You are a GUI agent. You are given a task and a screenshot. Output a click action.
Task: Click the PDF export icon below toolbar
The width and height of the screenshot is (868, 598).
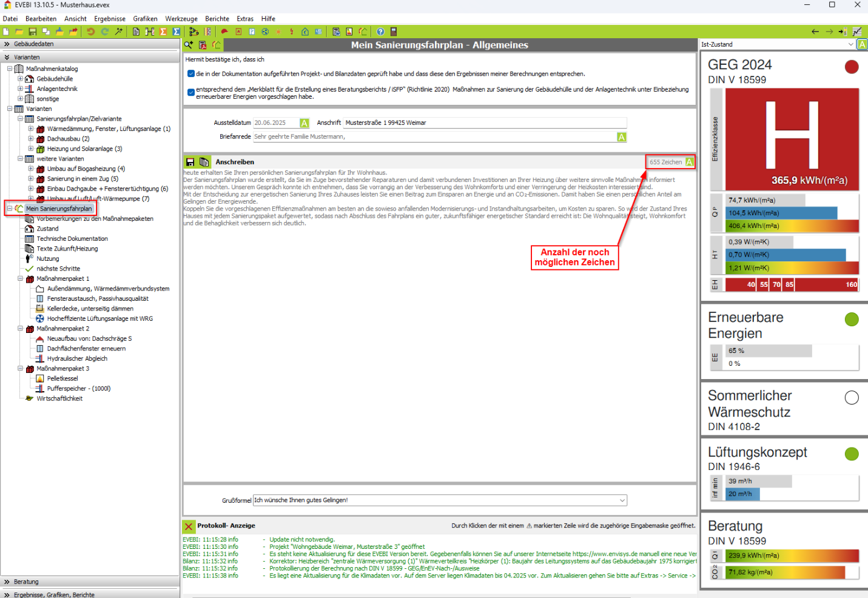click(x=203, y=45)
